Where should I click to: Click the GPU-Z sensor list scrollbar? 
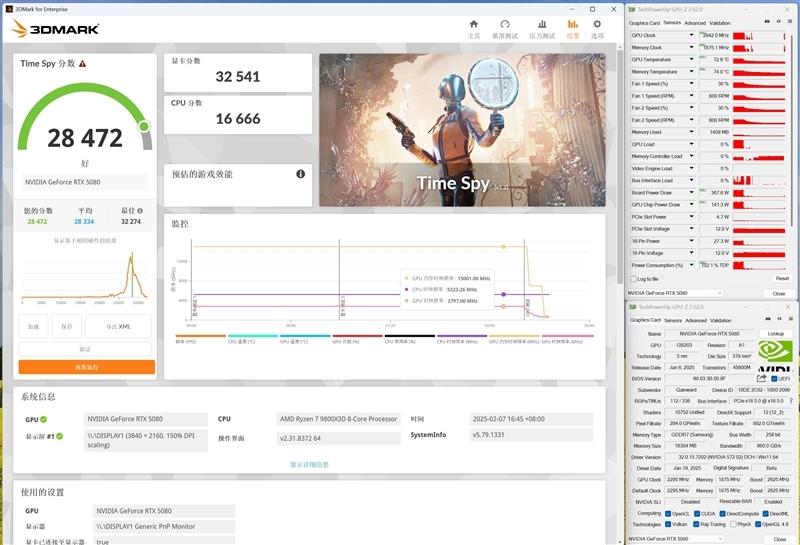pos(792,133)
